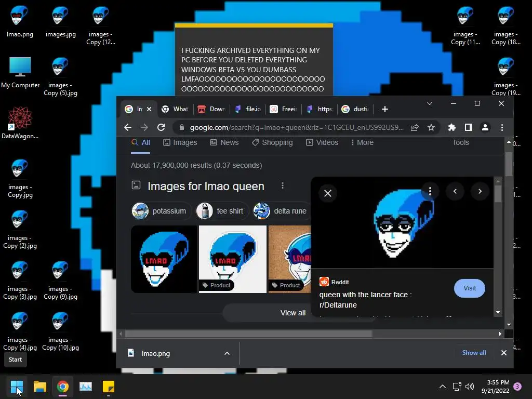Close the downloads bar

[504, 353]
